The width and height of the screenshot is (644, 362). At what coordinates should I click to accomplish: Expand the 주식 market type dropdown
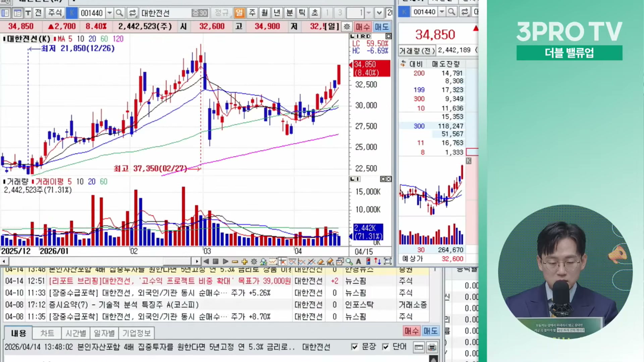click(55, 13)
